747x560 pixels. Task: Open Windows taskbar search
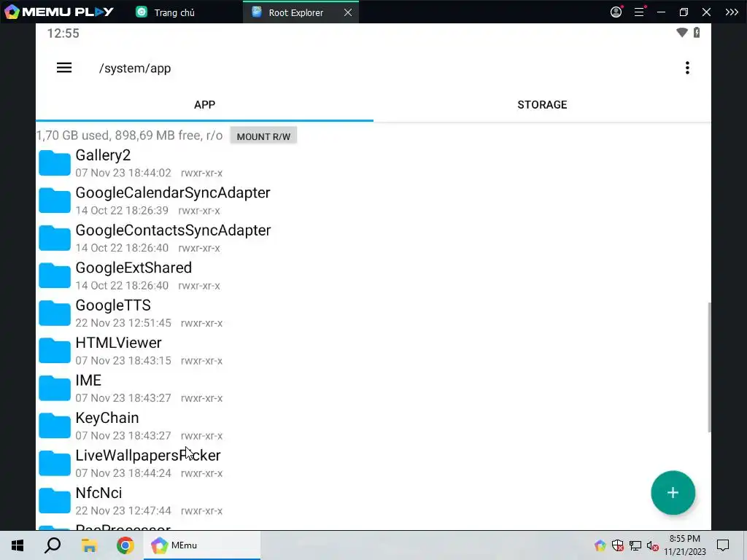tap(53, 545)
